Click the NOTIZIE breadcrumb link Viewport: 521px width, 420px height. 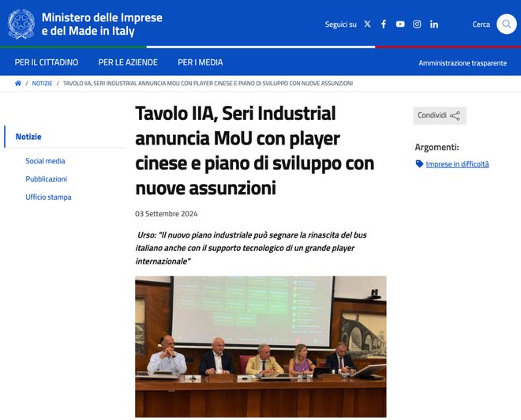(x=42, y=84)
